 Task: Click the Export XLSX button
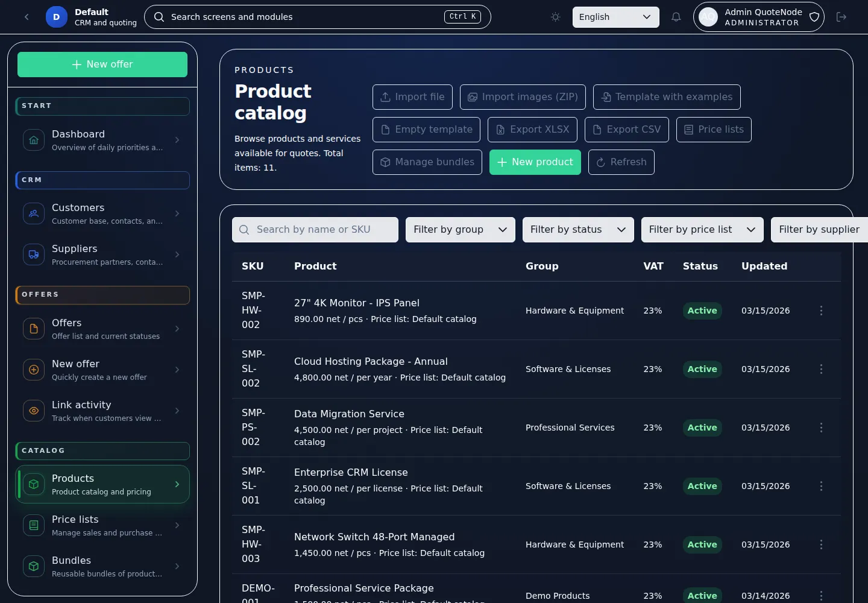click(x=532, y=130)
